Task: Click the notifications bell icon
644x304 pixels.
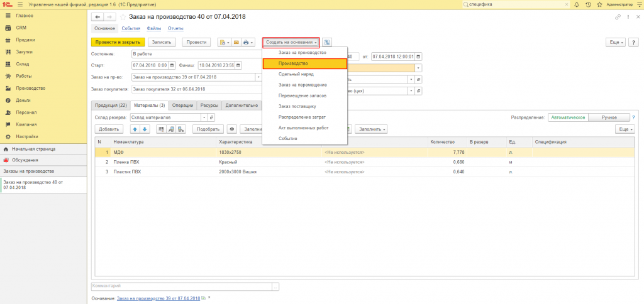Action: point(577,4)
